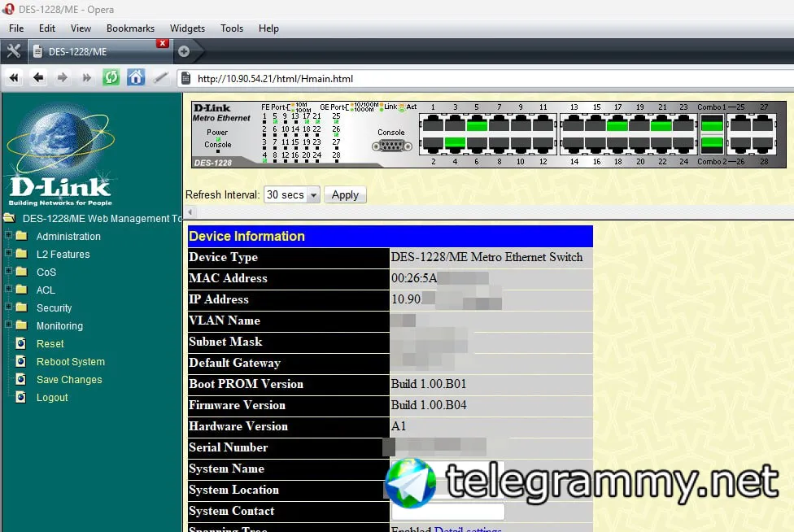Viewport: 794px width, 532px height.
Task: Expand the Security tree node
Action: 8,306
